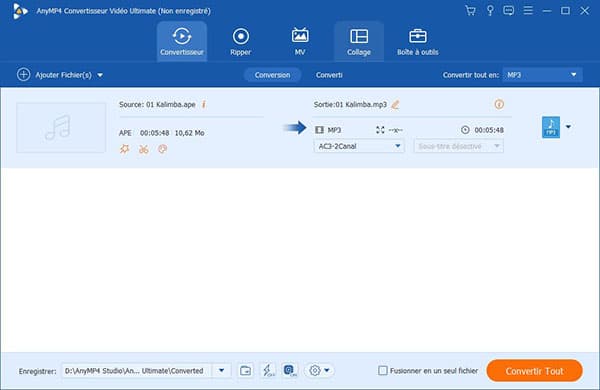Switch to the Collage tab
Image resolution: width=600 pixels, height=390 pixels.
click(x=359, y=41)
